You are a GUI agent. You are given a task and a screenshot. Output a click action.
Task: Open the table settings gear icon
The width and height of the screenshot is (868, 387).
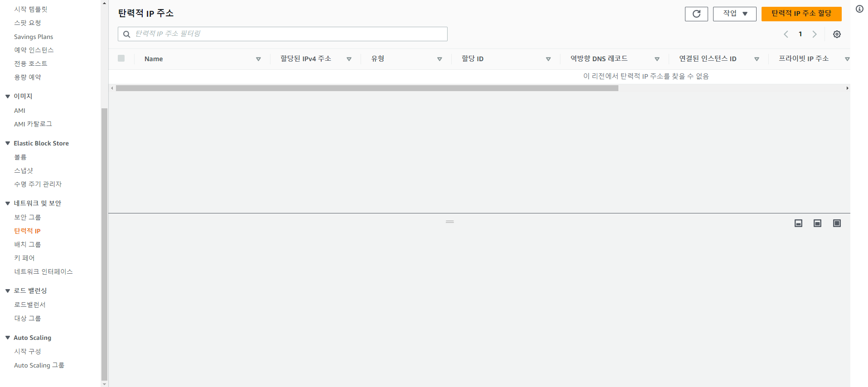837,34
